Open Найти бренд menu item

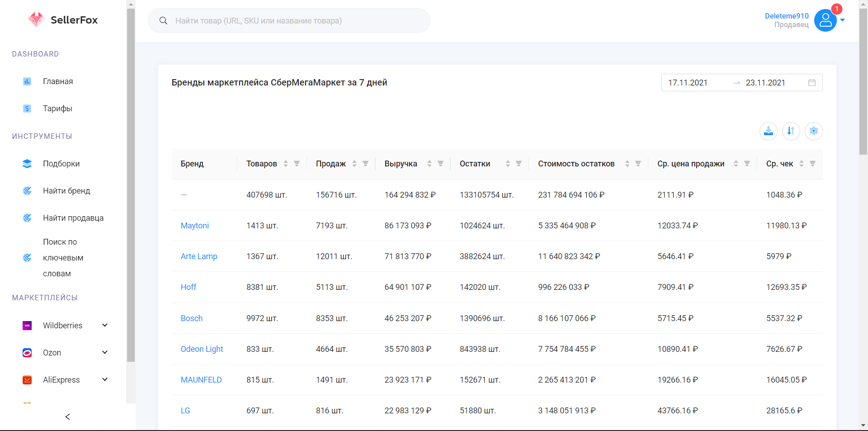(66, 191)
